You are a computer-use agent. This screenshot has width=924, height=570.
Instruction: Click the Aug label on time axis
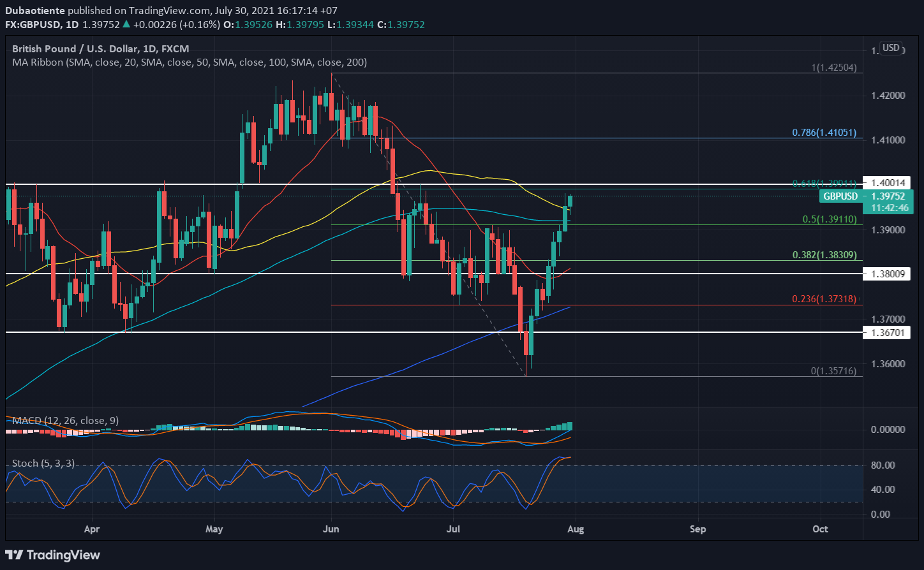(576, 529)
